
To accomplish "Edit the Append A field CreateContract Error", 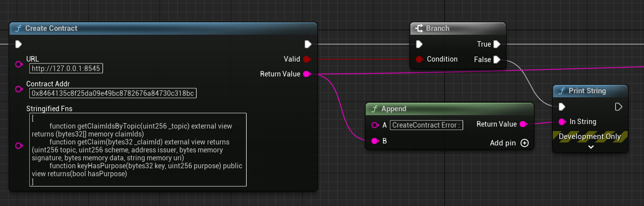I will (427, 125).
